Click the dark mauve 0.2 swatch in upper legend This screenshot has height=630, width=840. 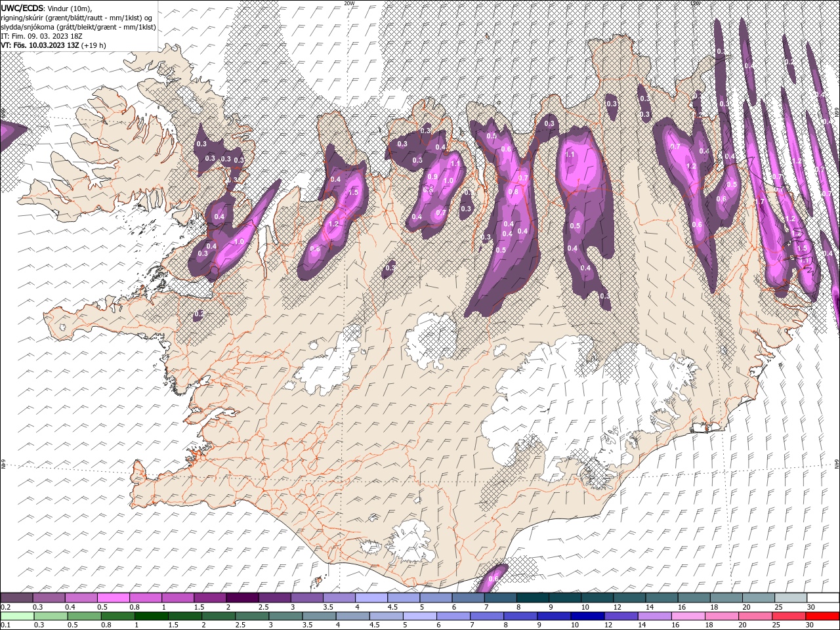pos(16,598)
